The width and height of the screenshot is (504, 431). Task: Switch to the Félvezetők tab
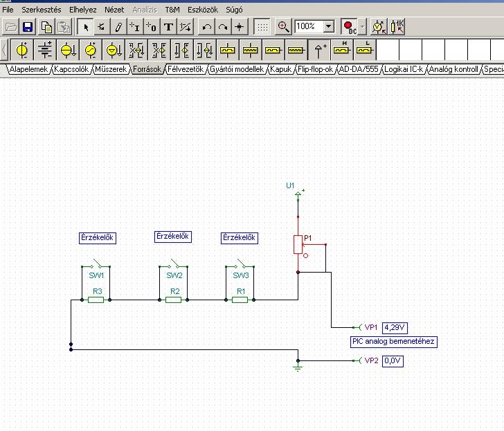[x=186, y=69]
